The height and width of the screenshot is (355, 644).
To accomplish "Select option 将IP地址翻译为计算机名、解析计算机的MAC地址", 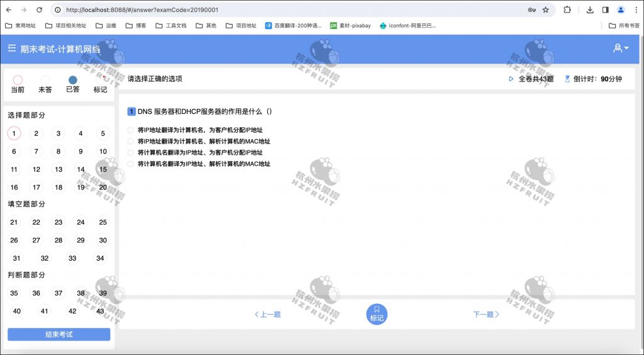I will coord(130,142).
